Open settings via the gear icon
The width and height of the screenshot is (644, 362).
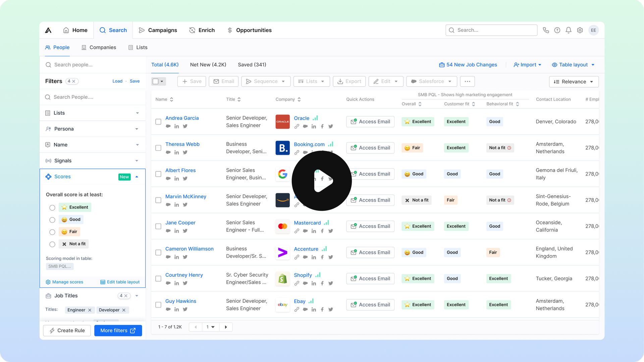[580, 30]
